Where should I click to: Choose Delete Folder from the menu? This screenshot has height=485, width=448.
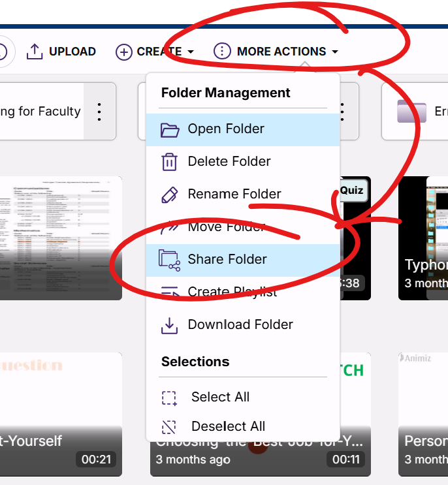coord(243,162)
